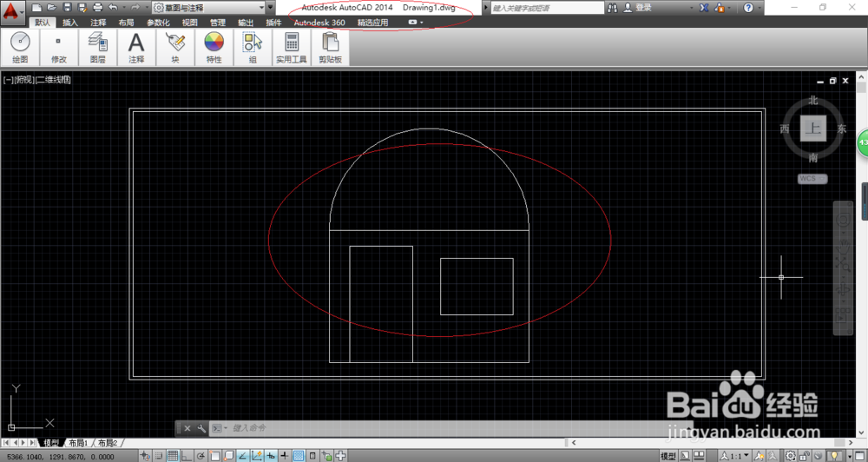The image size is (868, 462).
Task: Expand the Quick Access toolbar customize arrow
Action: point(270,8)
